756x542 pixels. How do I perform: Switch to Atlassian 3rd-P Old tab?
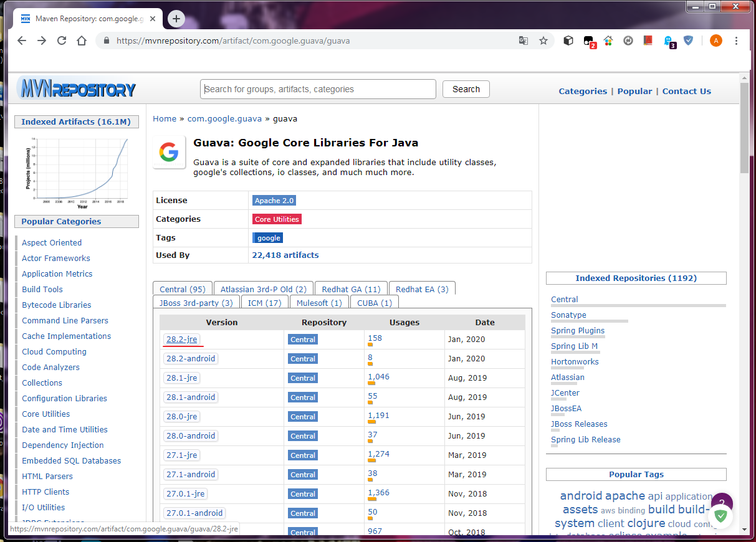click(264, 289)
